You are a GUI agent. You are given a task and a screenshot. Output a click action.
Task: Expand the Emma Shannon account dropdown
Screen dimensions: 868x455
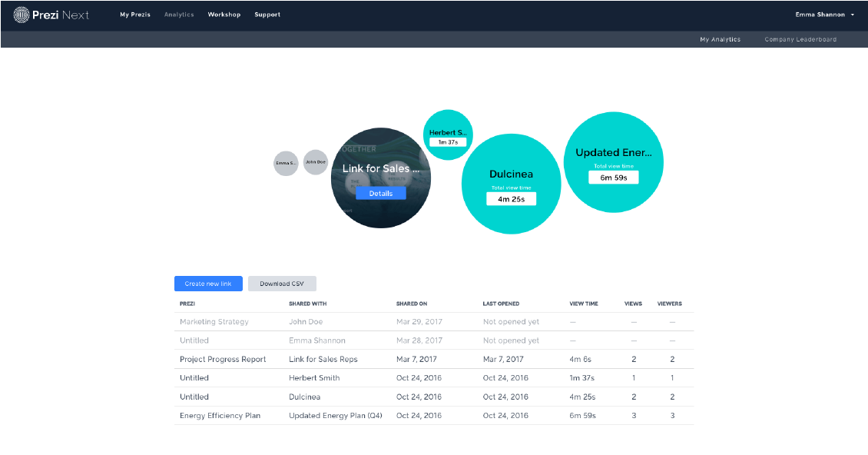coord(824,15)
